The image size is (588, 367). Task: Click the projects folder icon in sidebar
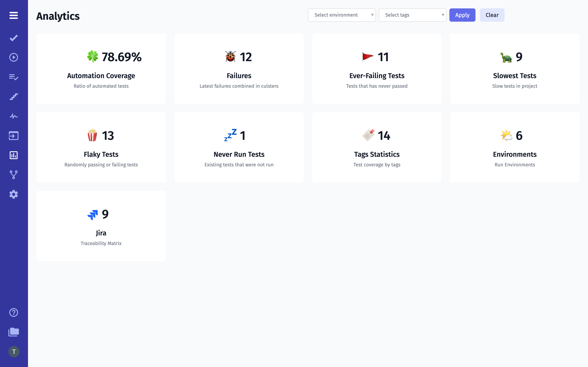(14, 332)
